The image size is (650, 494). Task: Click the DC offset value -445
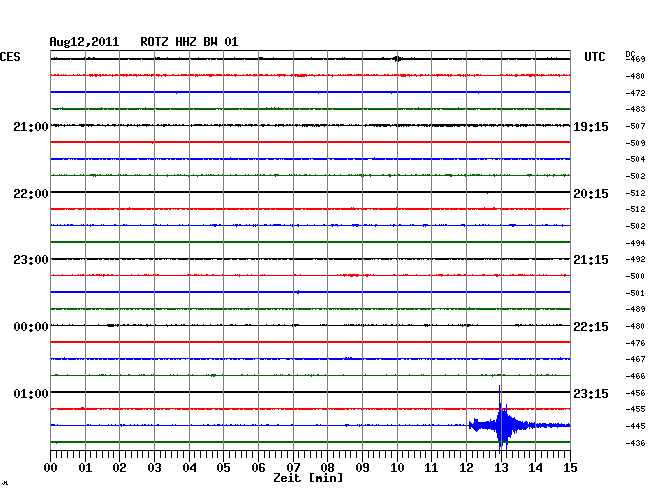[x=635, y=426]
